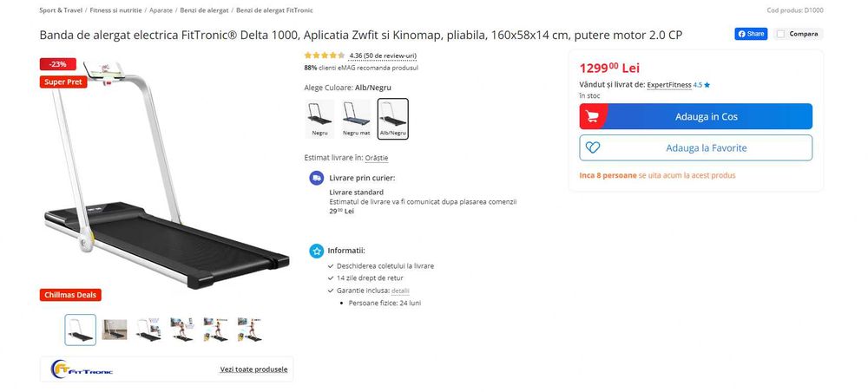Click the Facebook Share button
The image size is (868, 392).
[751, 34]
